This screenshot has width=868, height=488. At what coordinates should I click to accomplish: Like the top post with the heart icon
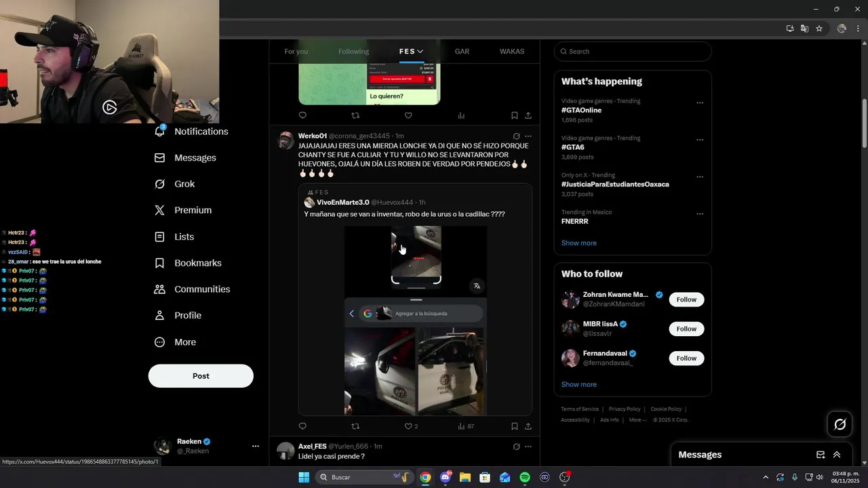point(408,115)
